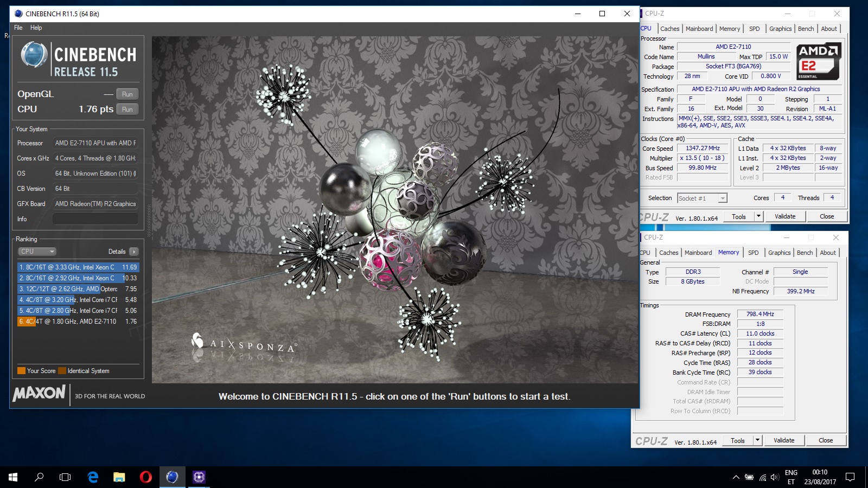868x488 pixels.
Task: Click Close button in lower CPU-Z window
Action: pos(826,440)
